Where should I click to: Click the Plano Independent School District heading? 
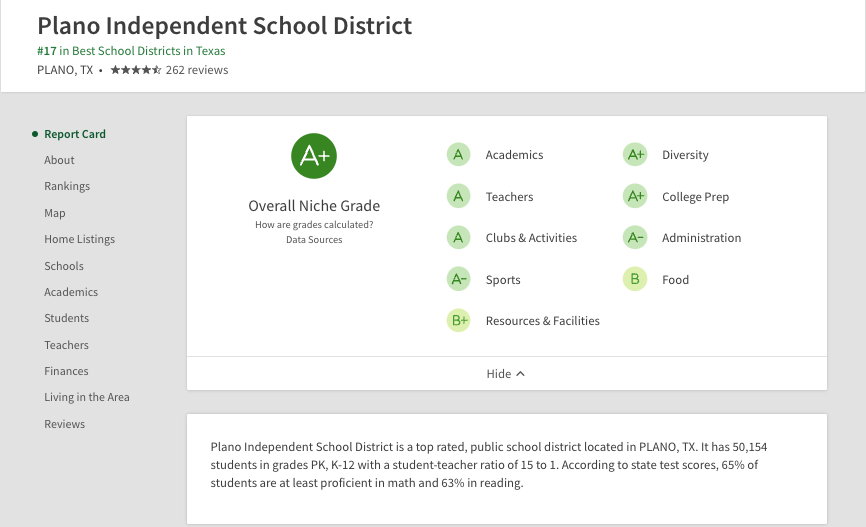(x=224, y=25)
